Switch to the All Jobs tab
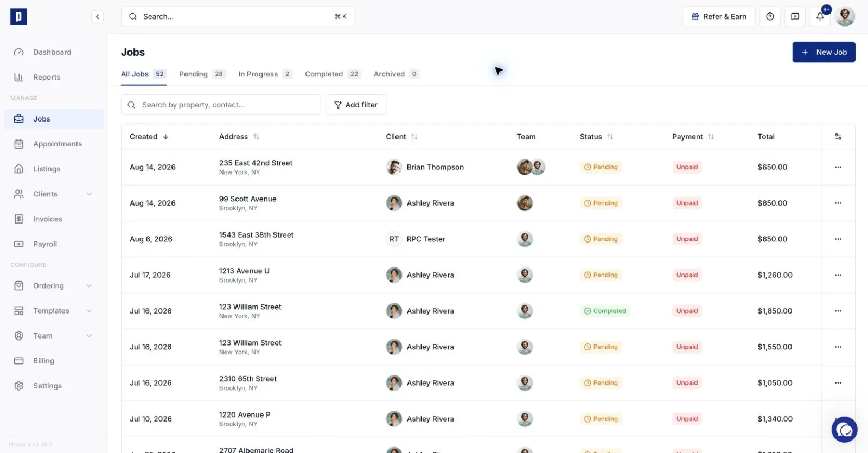This screenshot has height=453, width=868. coord(143,74)
